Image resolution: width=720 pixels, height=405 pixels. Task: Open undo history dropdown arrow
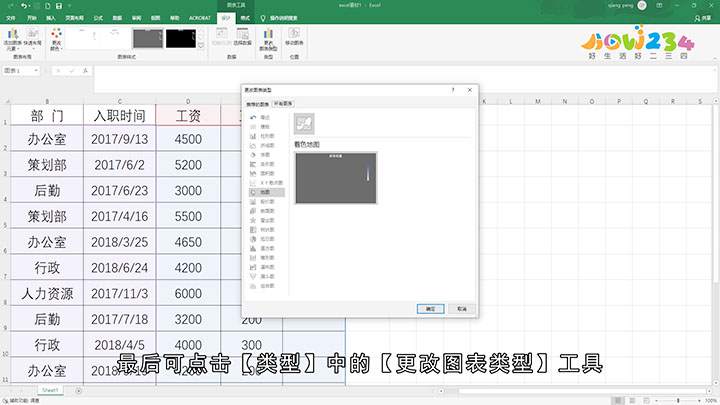pos(30,6)
